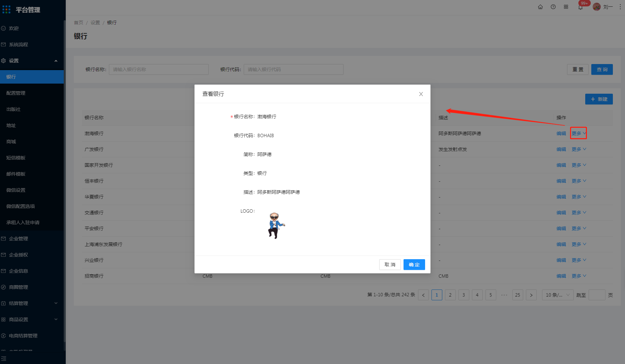Open 更多 dropdown for 渤海银行 row
625x364 pixels.
(x=579, y=133)
